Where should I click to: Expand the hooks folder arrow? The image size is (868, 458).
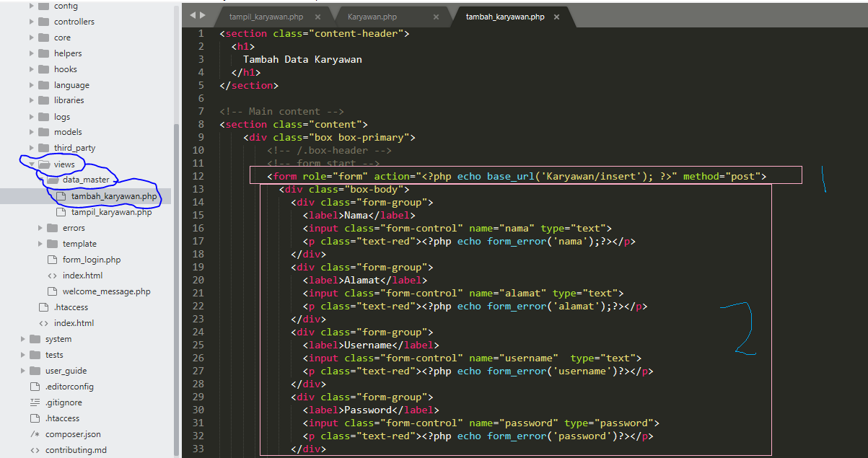pyautogui.click(x=32, y=69)
